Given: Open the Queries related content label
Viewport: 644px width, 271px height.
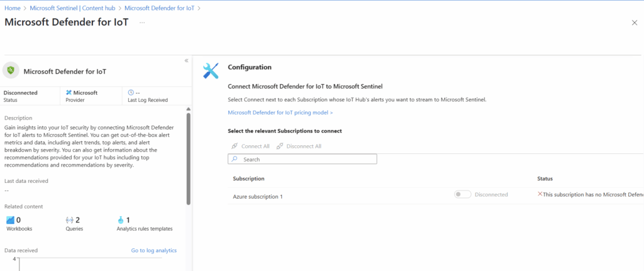Looking at the screenshot, I should coord(74,229).
